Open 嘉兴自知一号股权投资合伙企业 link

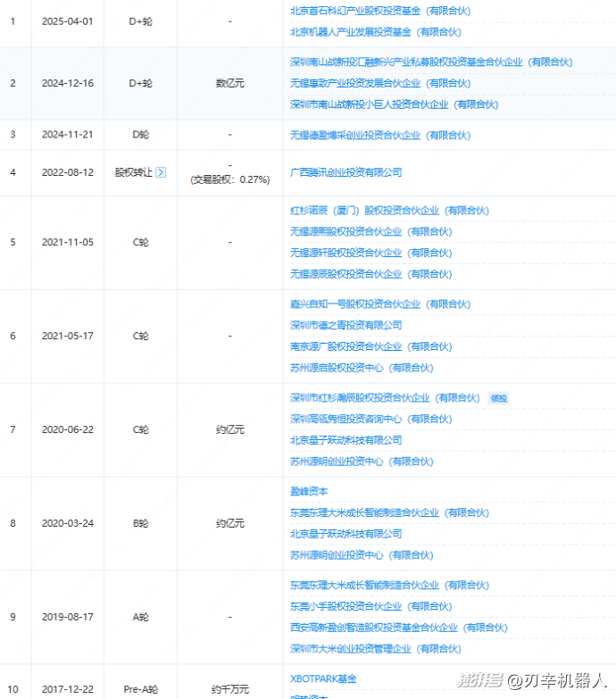click(x=380, y=304)
